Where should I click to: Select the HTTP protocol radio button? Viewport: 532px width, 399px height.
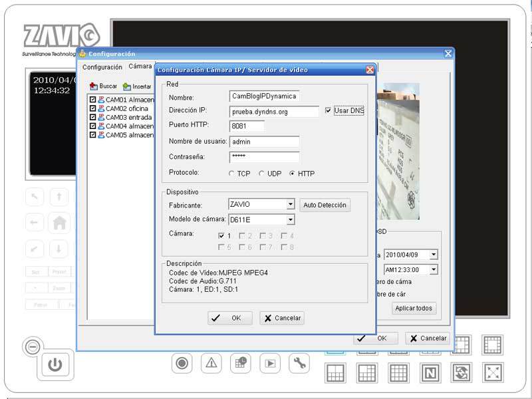tap(292, 174)
